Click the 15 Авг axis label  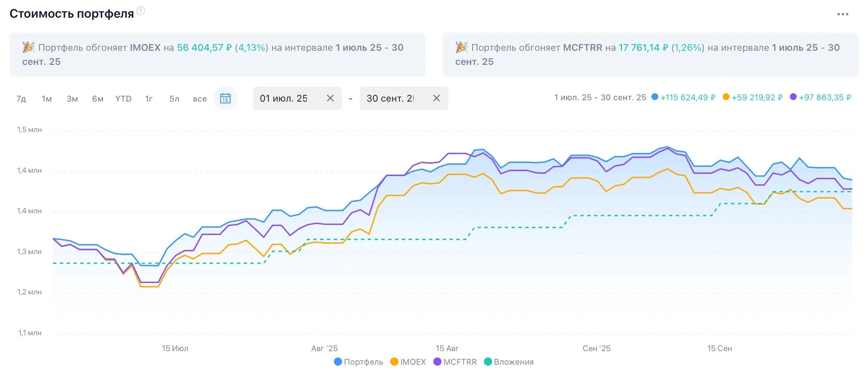click(447, 348)
